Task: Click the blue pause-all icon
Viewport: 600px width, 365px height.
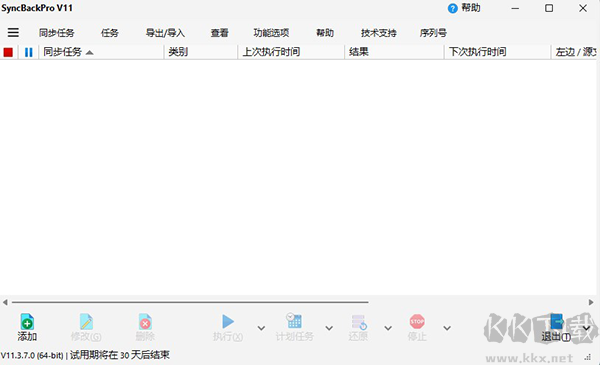Action: pos(28,52)
